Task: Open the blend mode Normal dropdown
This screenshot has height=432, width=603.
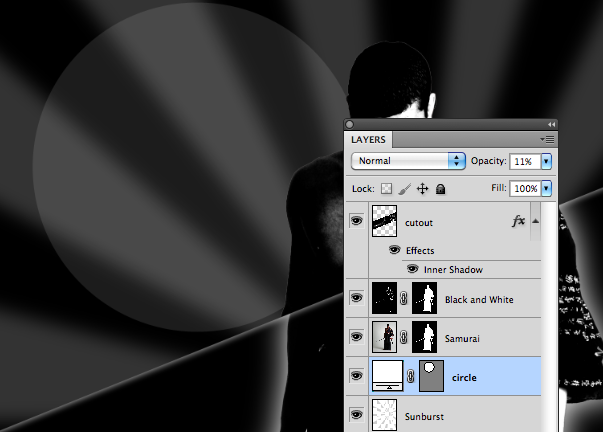Action: [x=408, y=161]
